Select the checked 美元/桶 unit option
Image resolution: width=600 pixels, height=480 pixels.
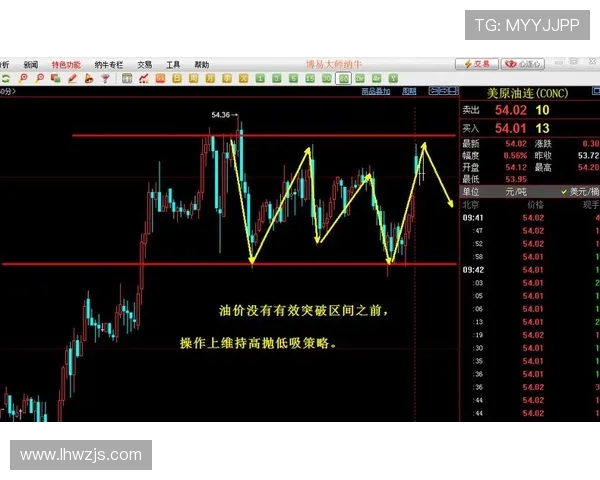[580, 191]
